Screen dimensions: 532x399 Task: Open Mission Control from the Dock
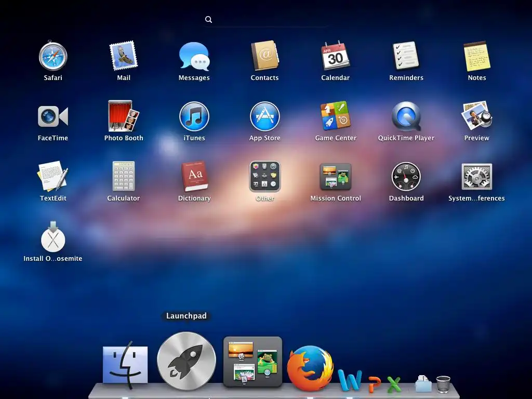[x=253, y=362]
